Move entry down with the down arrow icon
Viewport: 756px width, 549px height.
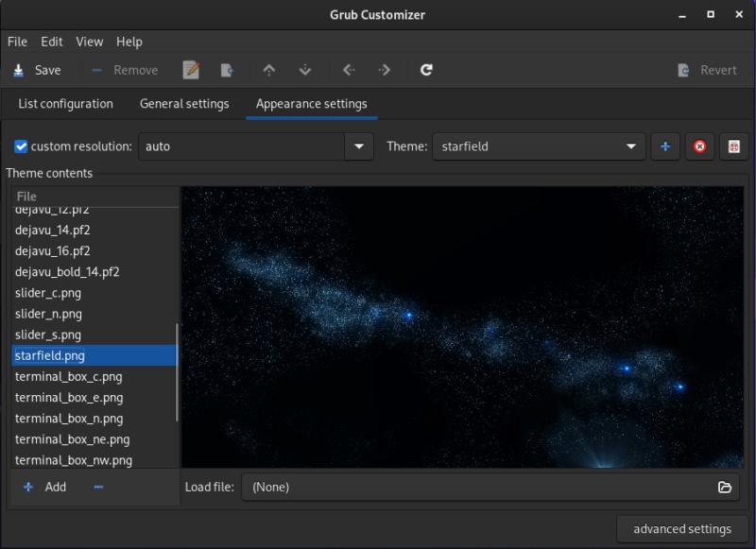[305, 69]
